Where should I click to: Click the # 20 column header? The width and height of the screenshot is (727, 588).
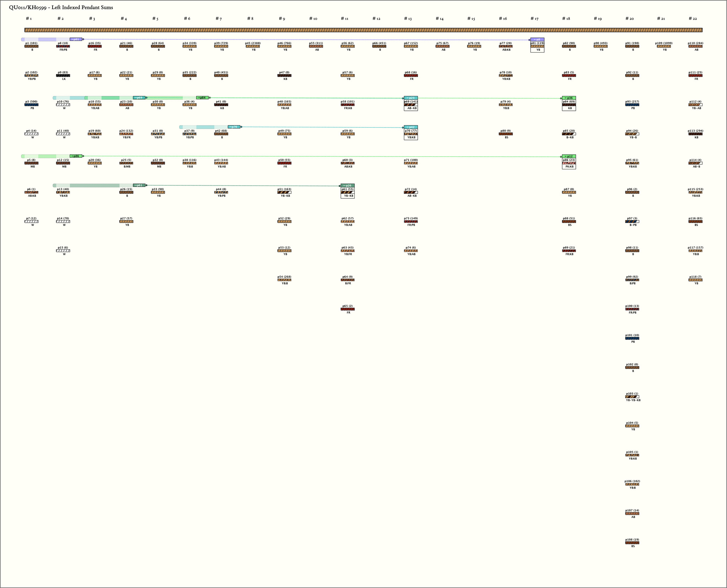[629, 18]
